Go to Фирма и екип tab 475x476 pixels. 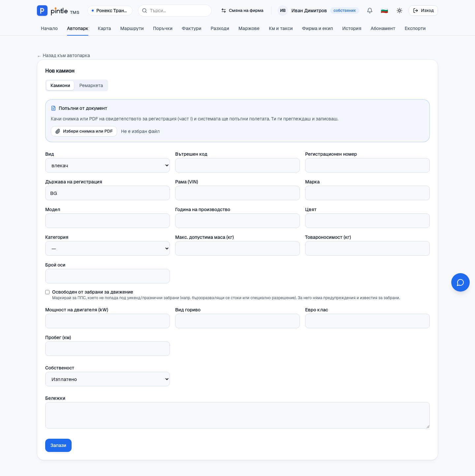point(317,28)
